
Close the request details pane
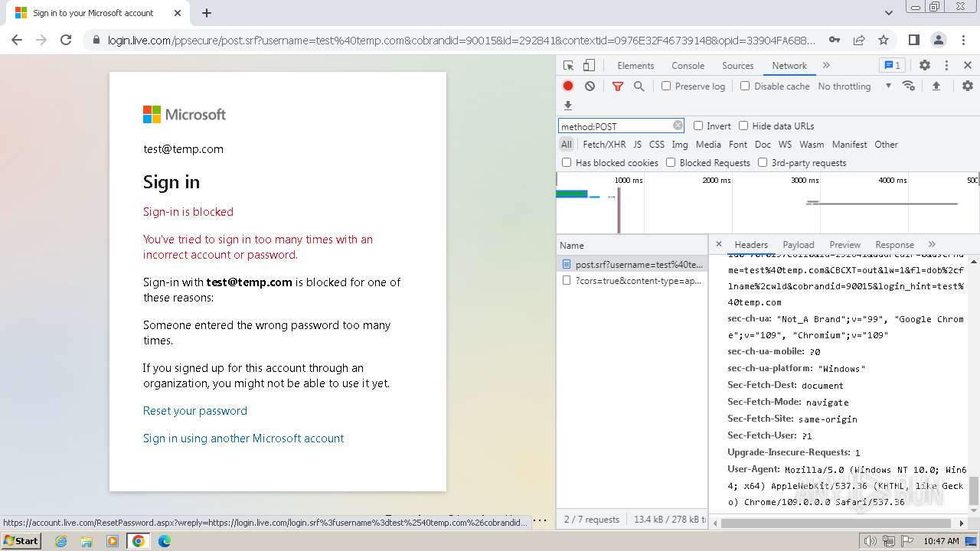(x=719, y=244)
